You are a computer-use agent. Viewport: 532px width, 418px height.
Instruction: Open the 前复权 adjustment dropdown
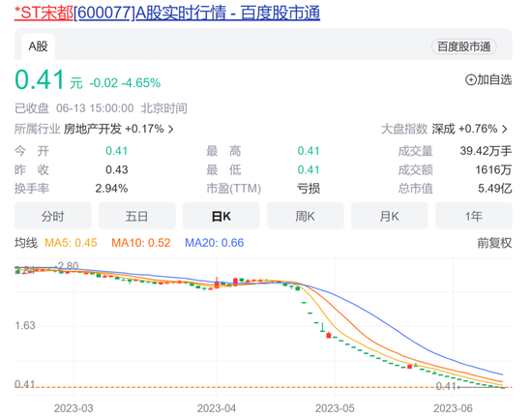pyautogui.click(x=494, y=243)
